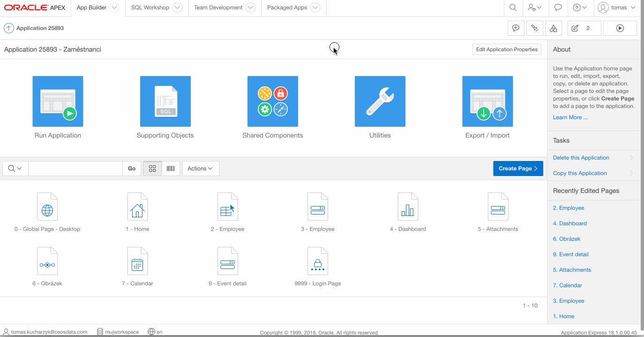
Task: Click the Delete this Application link
Action: [x=581, y=158]
